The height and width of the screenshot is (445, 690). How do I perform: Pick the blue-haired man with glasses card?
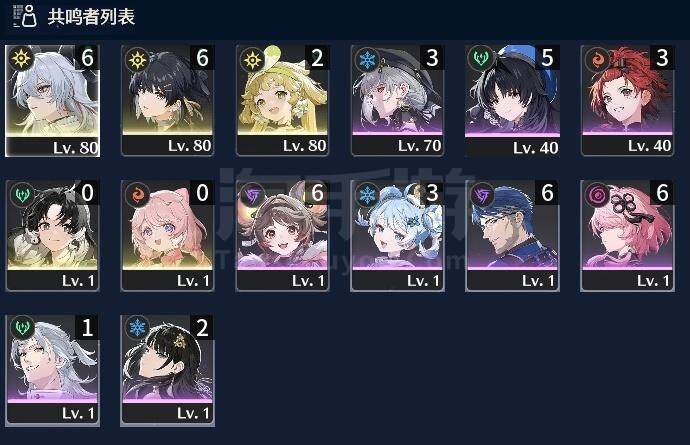coord(512,235)
